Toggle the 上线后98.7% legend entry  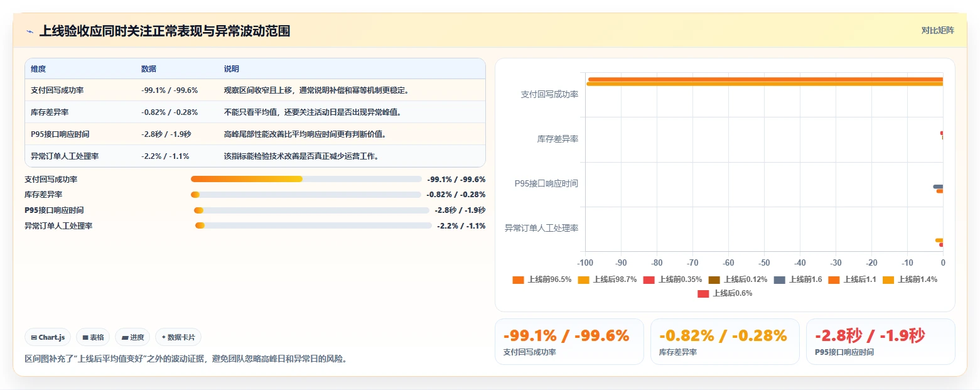(607, 279)
